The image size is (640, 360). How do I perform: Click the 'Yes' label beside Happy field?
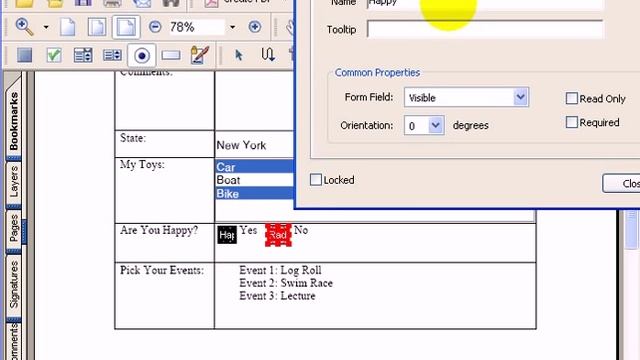pyautogui.click(x=248, y=230)
